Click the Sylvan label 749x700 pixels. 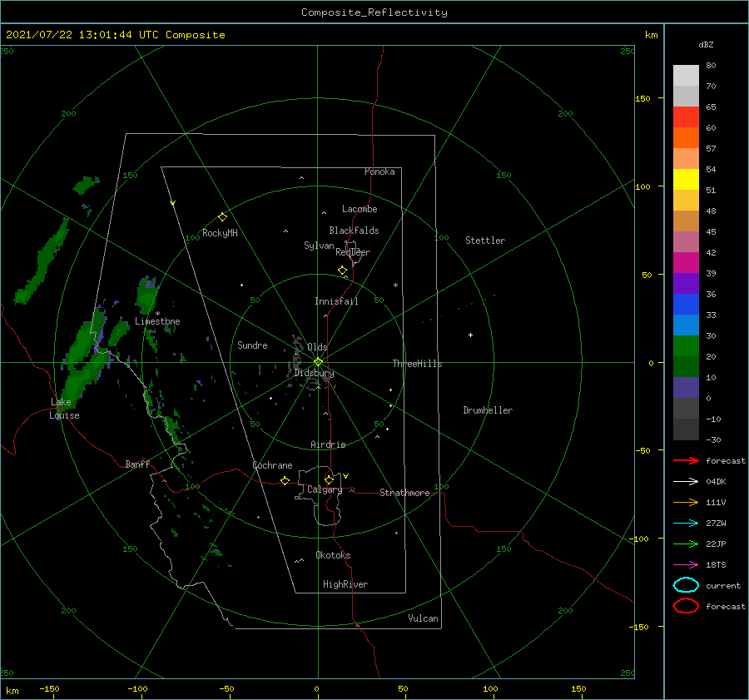click(x=319, y=246)
